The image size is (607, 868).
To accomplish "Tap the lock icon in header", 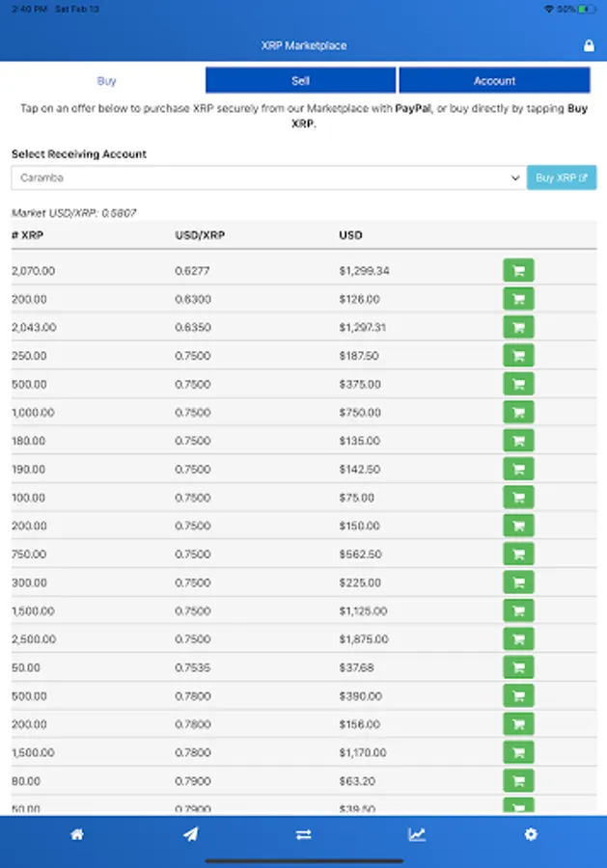I will point(589,45).
